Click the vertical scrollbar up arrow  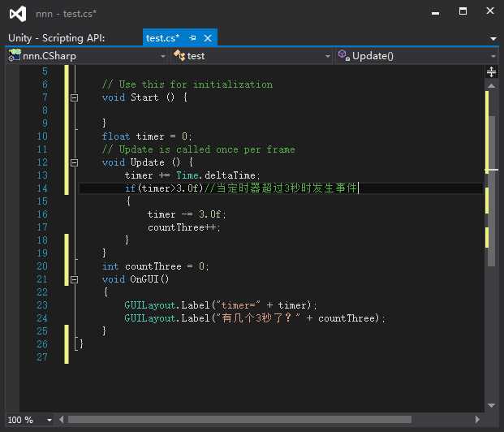491,85
